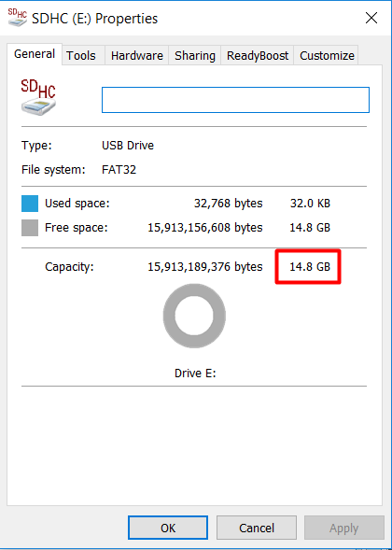Click '15,913,189,376 bytes' capacity value
The width and height of the screenshot is (392, 550).
click(205, 267)
